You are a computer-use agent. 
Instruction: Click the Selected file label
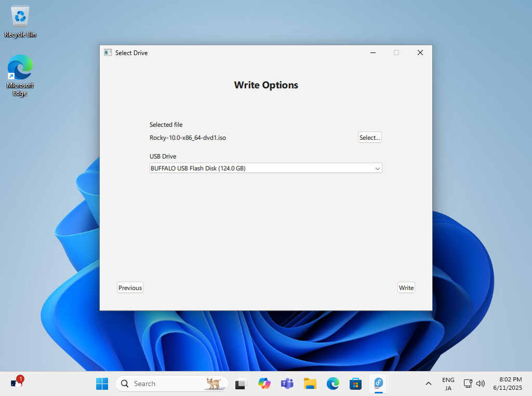(166, 125)
